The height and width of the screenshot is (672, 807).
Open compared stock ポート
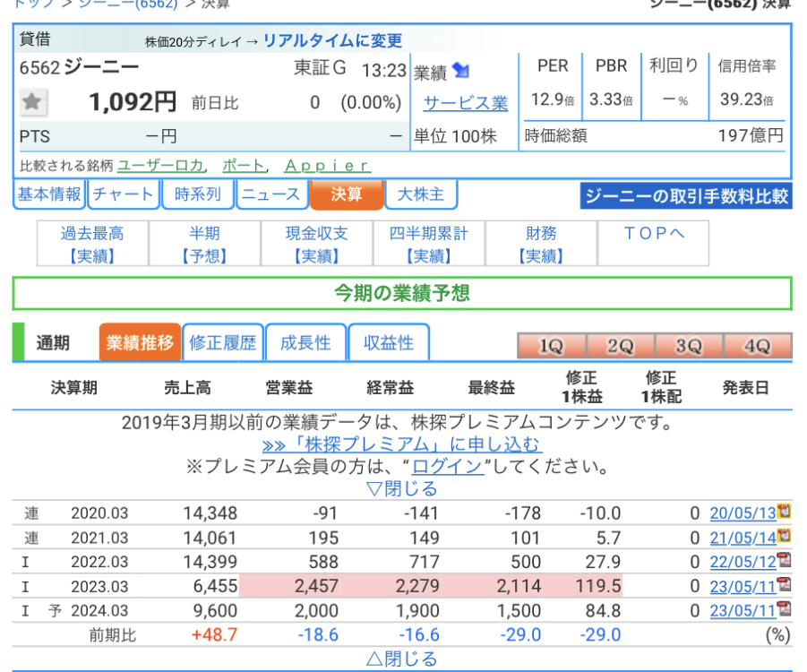244,165
